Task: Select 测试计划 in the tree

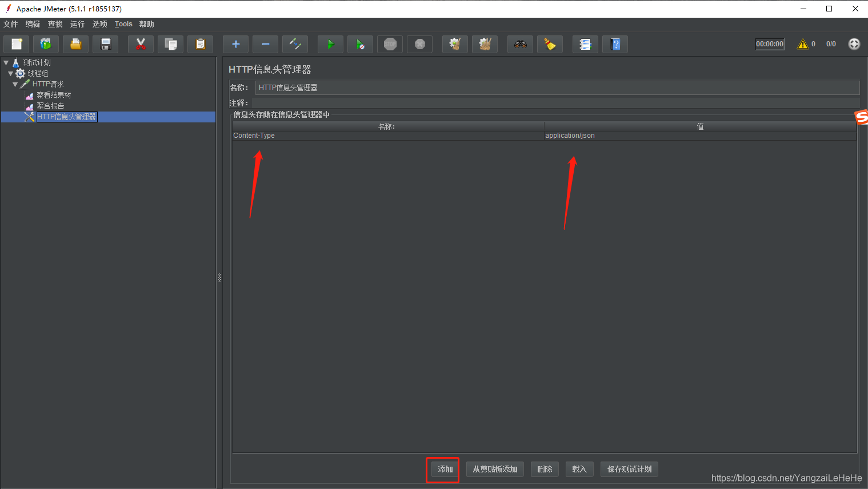Action: 37,62
